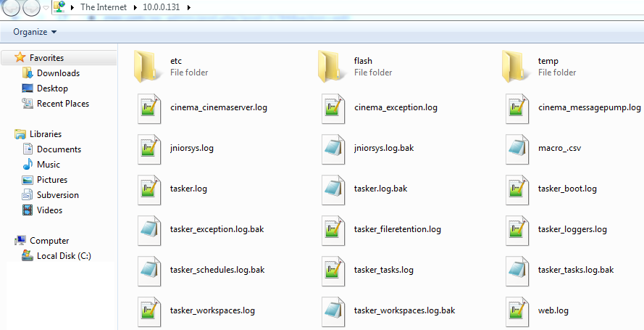Screen dimensions: 644x330
Task: Click tasker_workspaces.log.bak file name
Action: click(404, 311)
